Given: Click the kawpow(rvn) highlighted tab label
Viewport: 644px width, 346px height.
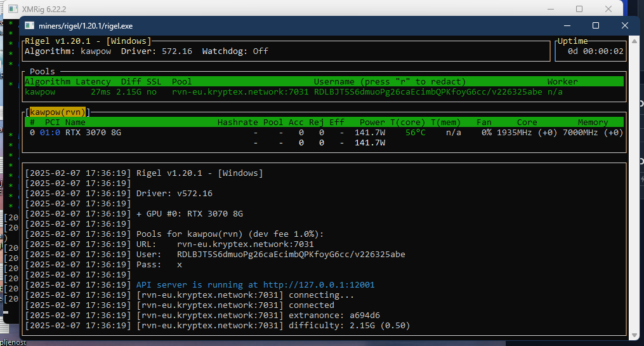Looking at the screenshot, I should (58, 112).
